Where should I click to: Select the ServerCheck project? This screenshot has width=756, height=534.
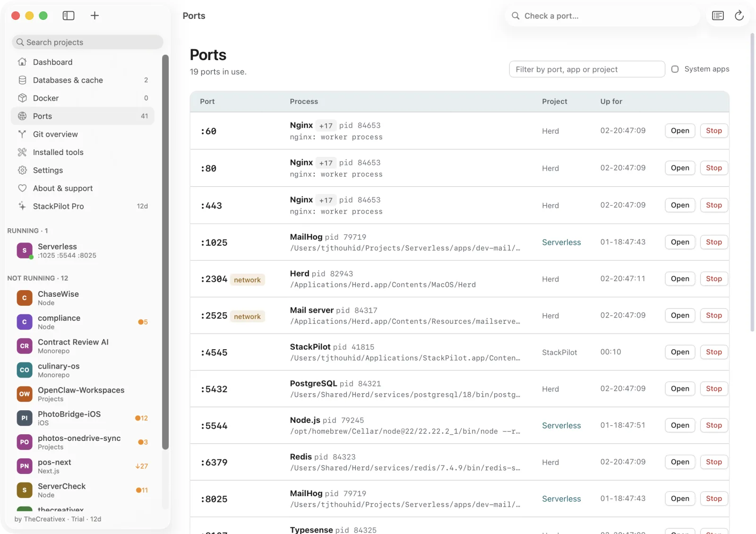pyautogui.click(x=83, y=490)
